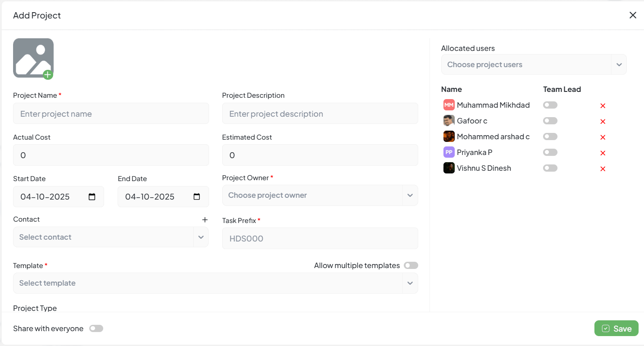Click the plus icon beside Contact

[x=205, y=220]
